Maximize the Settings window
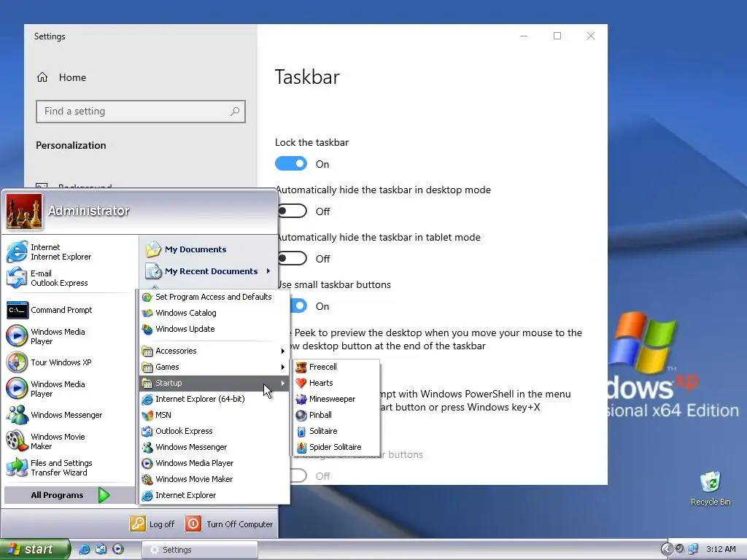This screenshot has height=560, width=747. [557, 36]
